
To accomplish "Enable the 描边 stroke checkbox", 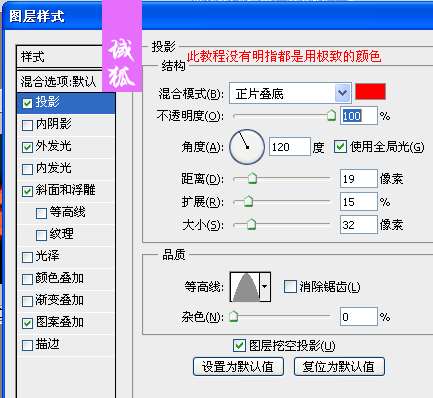I will (x=27, y=345).
